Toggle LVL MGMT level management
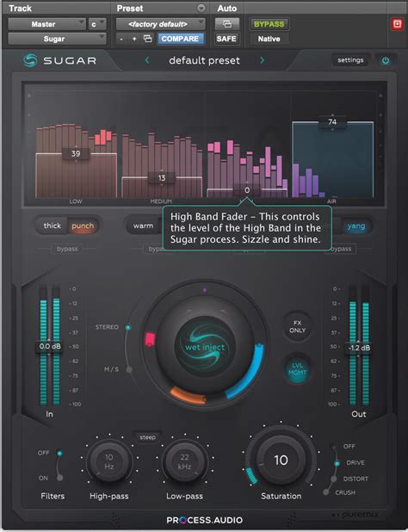This screenshot has width=408, height=532. 297,368
